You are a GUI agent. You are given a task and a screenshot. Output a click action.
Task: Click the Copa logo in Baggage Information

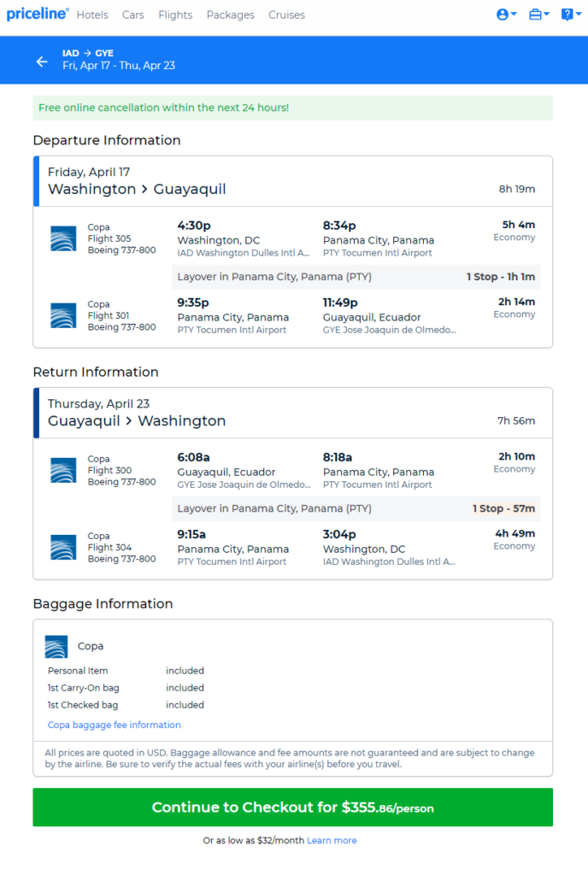(56, 647)
